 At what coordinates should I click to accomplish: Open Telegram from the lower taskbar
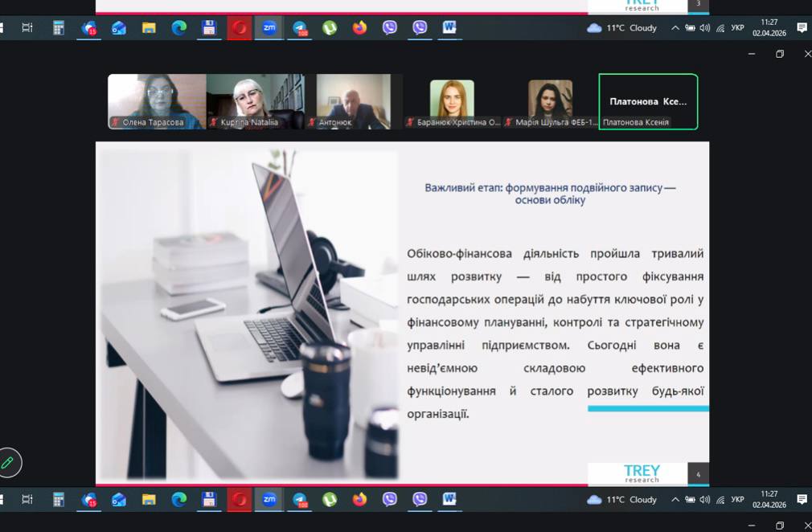coord(300,499)
